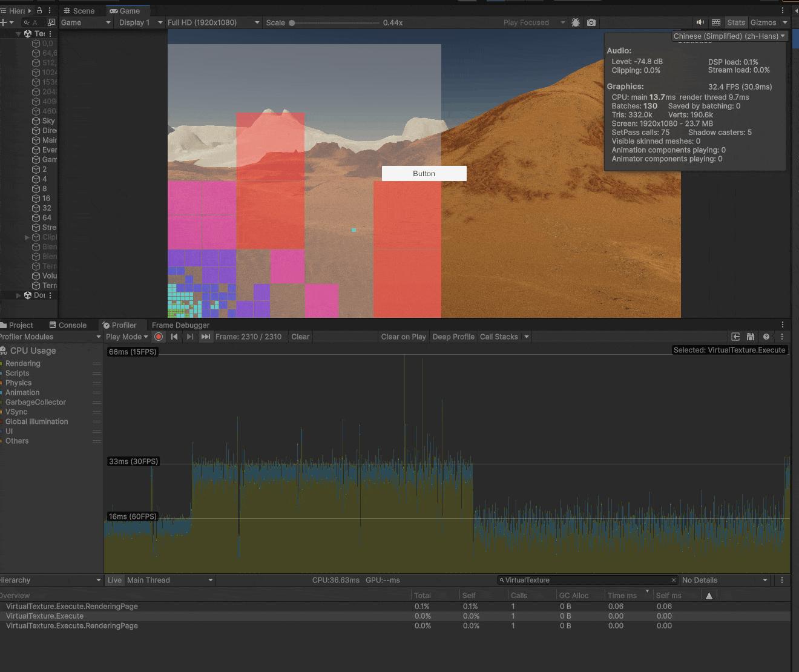The image size is (799, 672).
Task: Open the Chinese (Simplified) language dropdown
Action: (x=728, y=36)
